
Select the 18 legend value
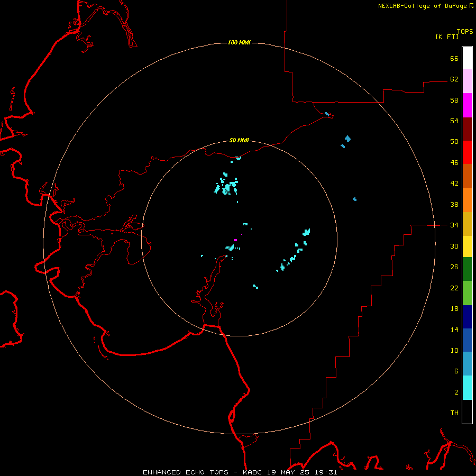pos(454,309)
